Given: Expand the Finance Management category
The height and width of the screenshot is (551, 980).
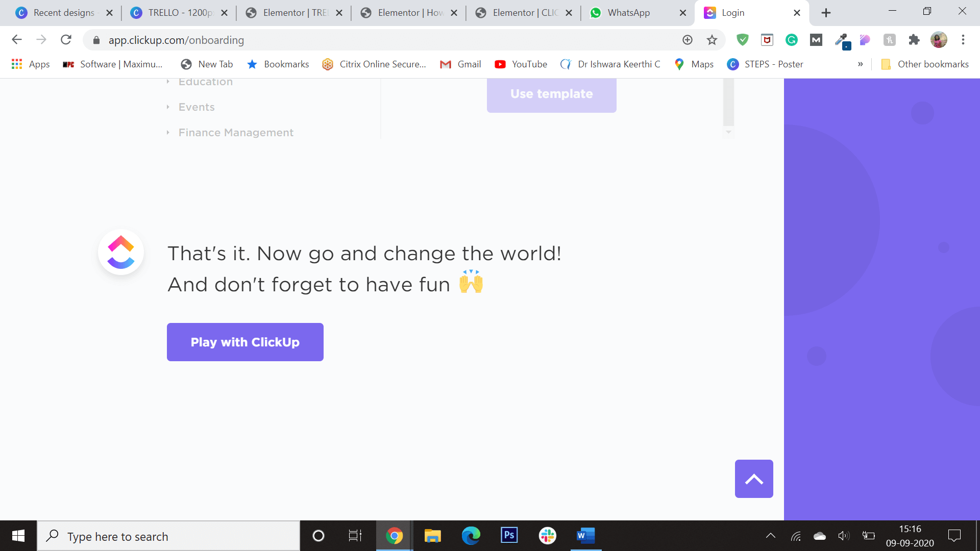Looking at the screenshot, I should [230, 133].
